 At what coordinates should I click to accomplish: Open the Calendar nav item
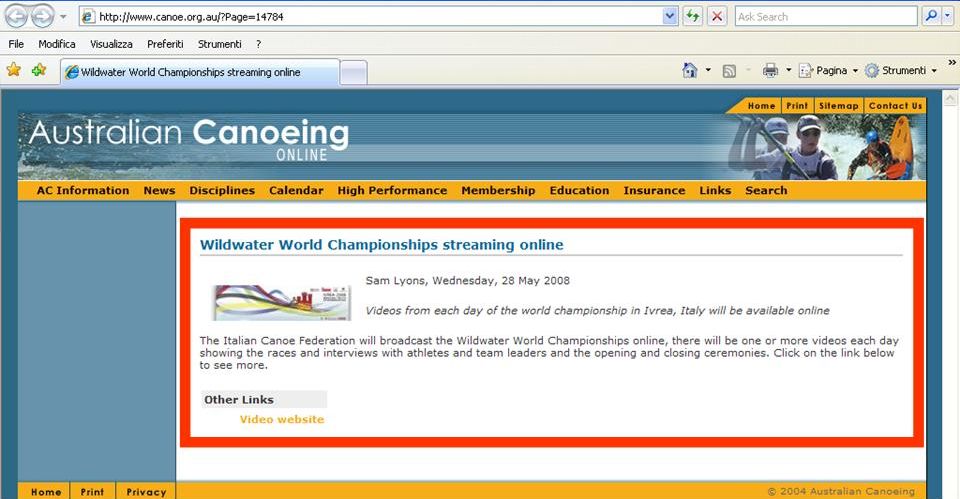click(x=296, y=190)
